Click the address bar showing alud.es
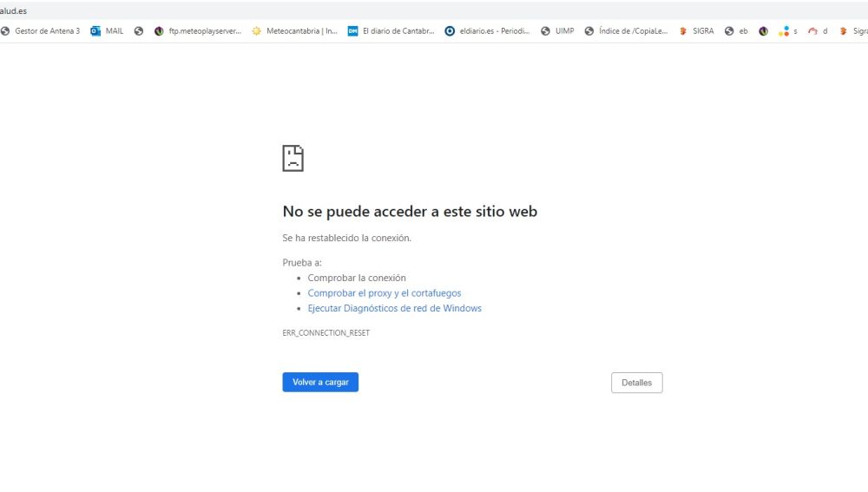The height and width of the screenshot is (492, 868). click(x=434, y=11)
